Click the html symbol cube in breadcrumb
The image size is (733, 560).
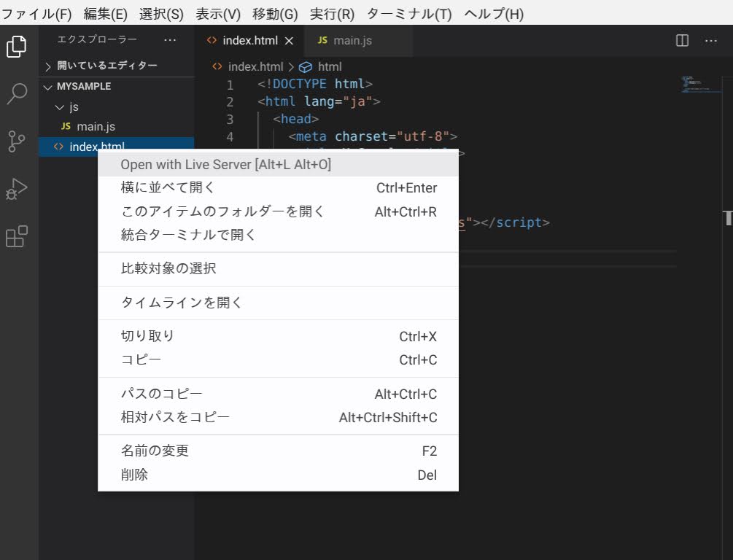pyautogui.click(x=306, y=67)
